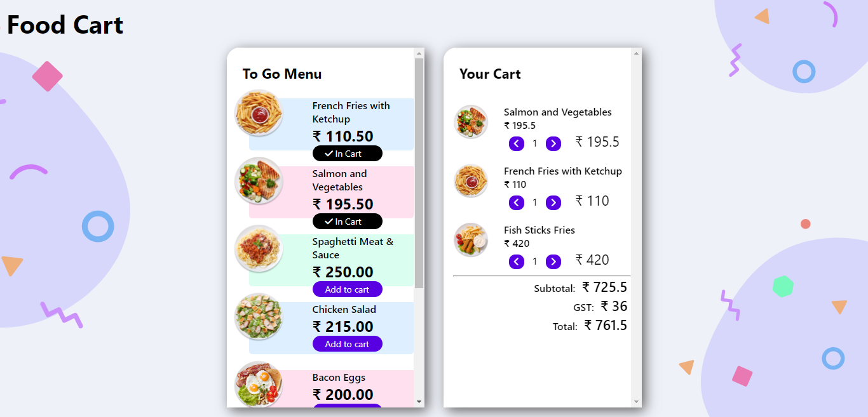
Task: Click the menu panel scrollbar thumb
Action: (x=419, y=173)
